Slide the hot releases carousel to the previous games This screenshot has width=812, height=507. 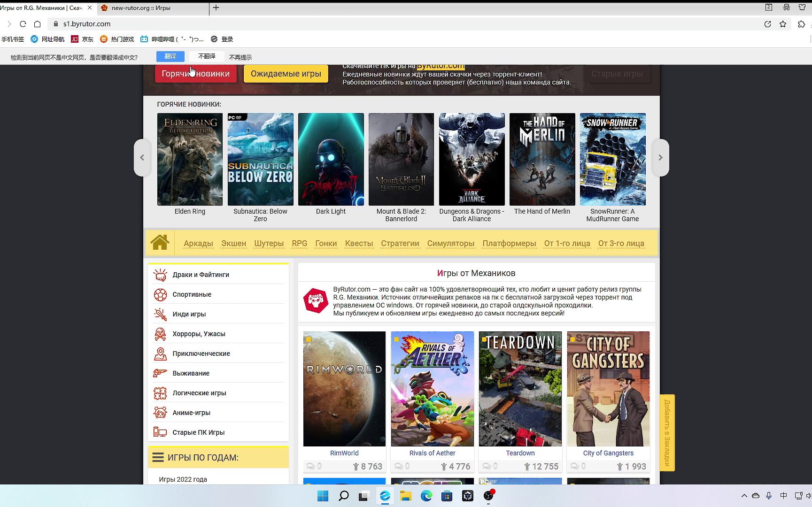click(x=142, y=157)
